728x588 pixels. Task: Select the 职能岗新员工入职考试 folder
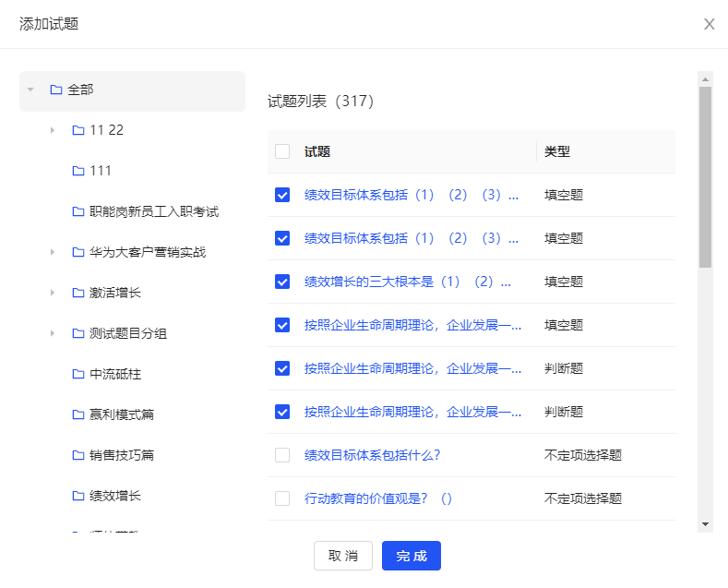(x=154, y=211)
